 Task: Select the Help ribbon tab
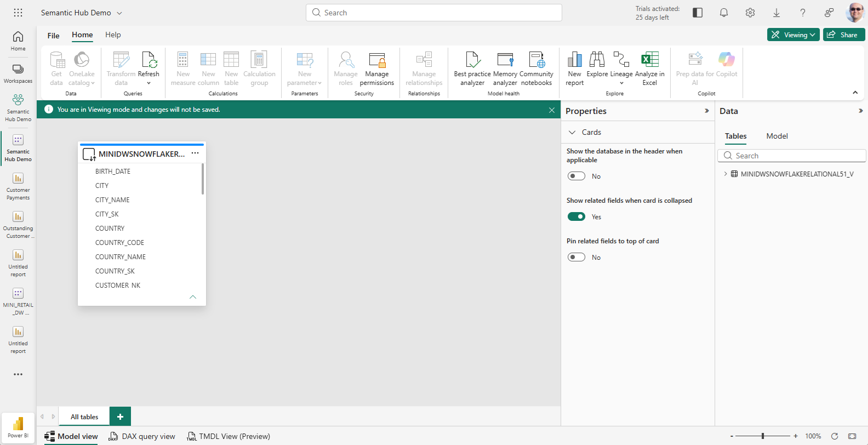pos(113,35)
